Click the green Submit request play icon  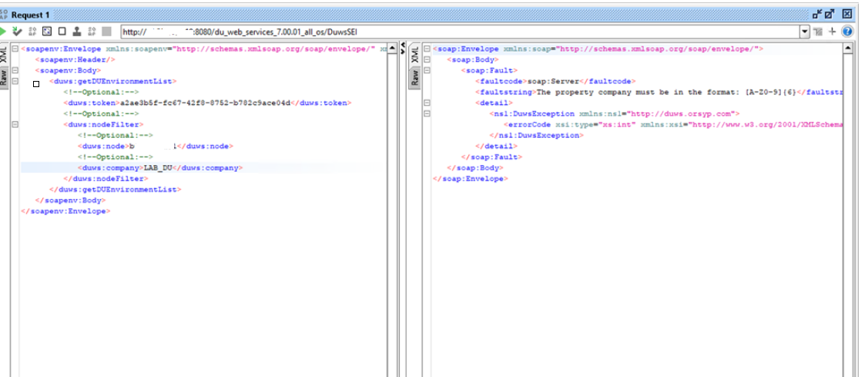click(x=4, y=32)
